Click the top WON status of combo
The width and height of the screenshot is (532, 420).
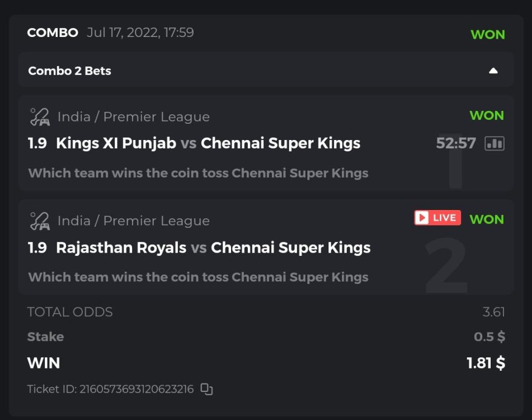(488, 35)
